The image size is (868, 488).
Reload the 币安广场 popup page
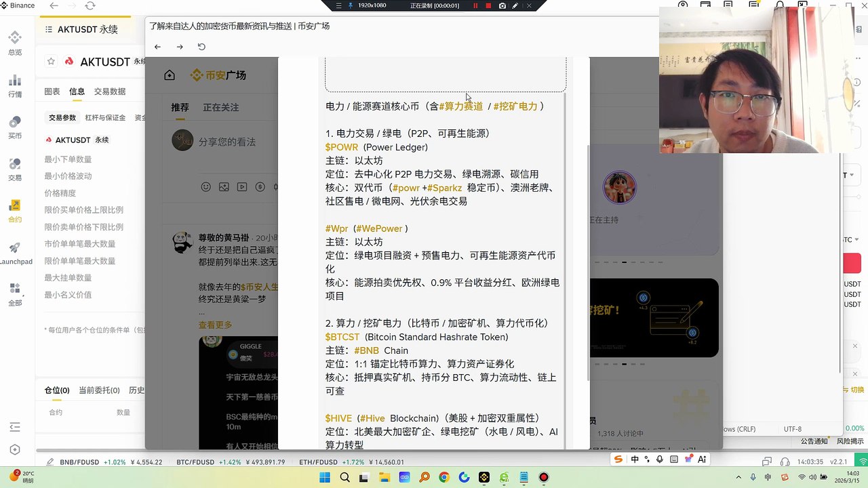201,47
